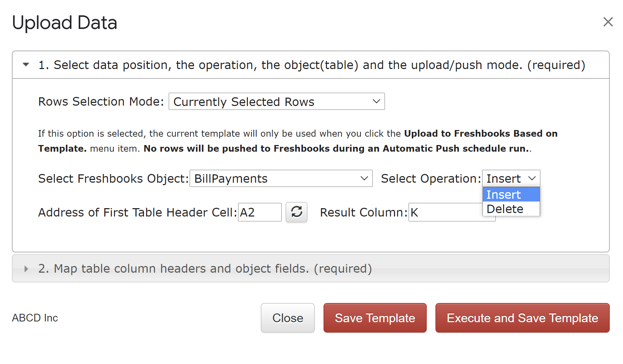Collapse step 1 using its disclosure triangle
623x364 pixels.
point(26,65)
